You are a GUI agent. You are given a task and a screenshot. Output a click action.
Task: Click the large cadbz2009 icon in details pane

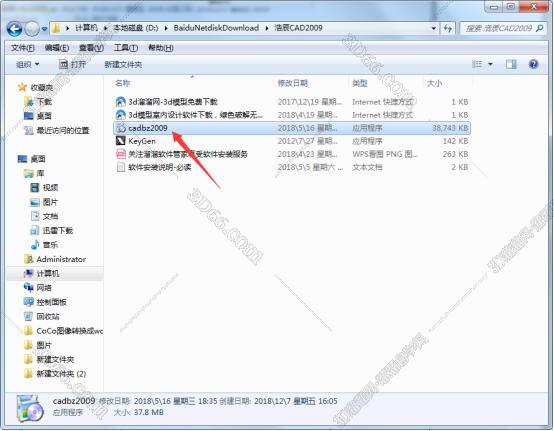tap(30, 408)
